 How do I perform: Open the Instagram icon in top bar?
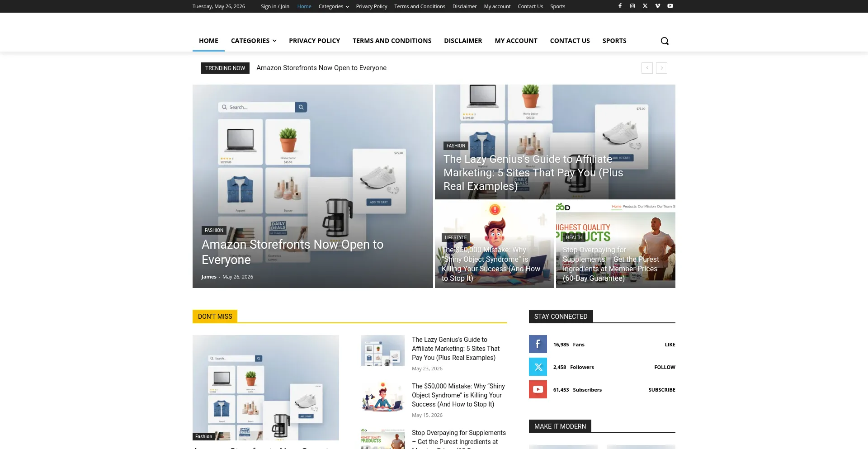coord(632,6)
